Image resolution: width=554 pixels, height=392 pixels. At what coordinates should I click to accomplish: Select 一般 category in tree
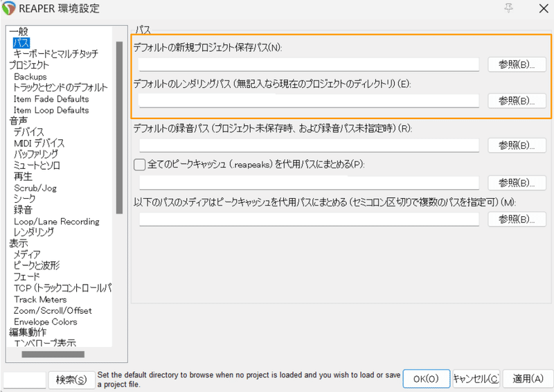tap(19, 31)
